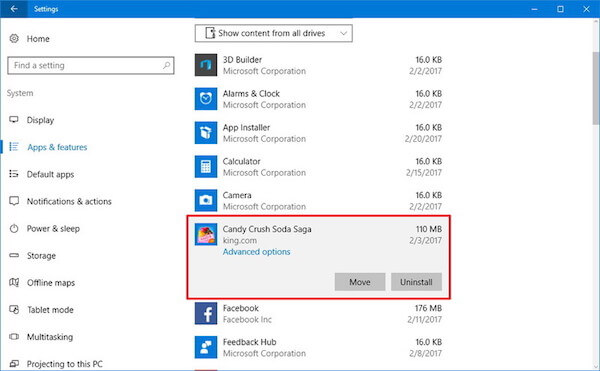This screenshot has width=600, height=371.
Task: Click the 2/11/2017 install date
Action: pyautogui.click(x=424, y=319)
